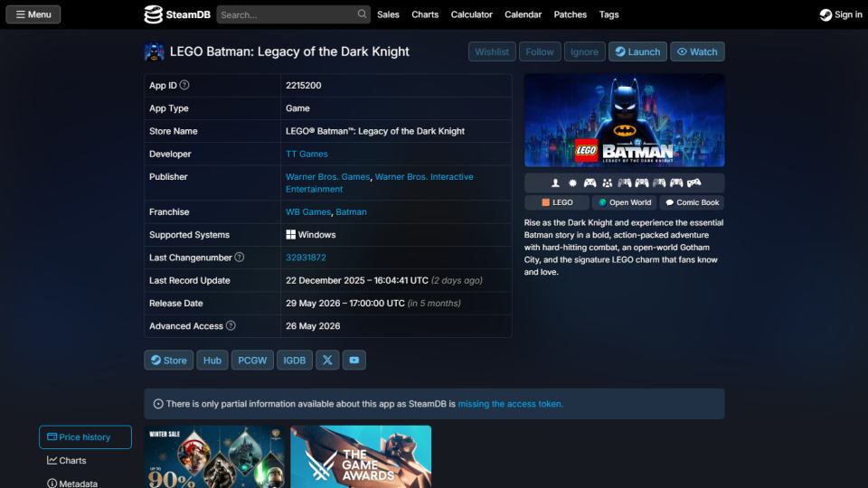The image size is (868, 488).
Task: Open the X (Twitter) link button
Action: tap(327, 360)
